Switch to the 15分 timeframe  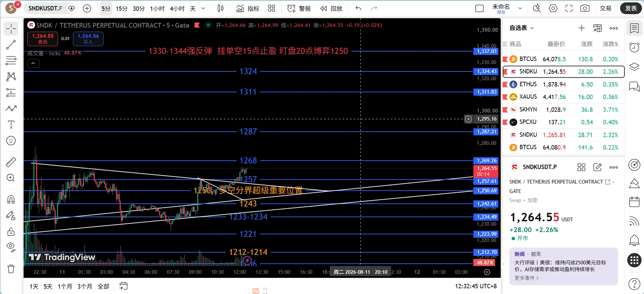[x=121, y=8]
